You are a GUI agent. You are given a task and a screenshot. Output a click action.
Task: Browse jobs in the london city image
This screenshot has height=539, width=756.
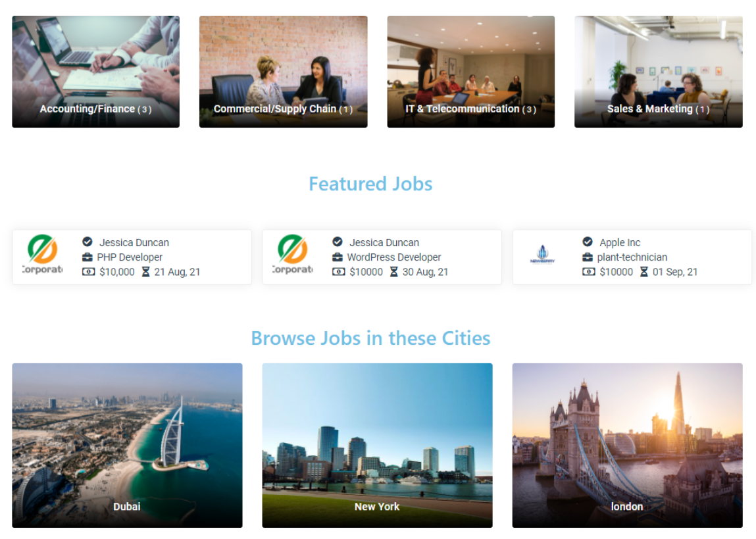pos(627,445)
